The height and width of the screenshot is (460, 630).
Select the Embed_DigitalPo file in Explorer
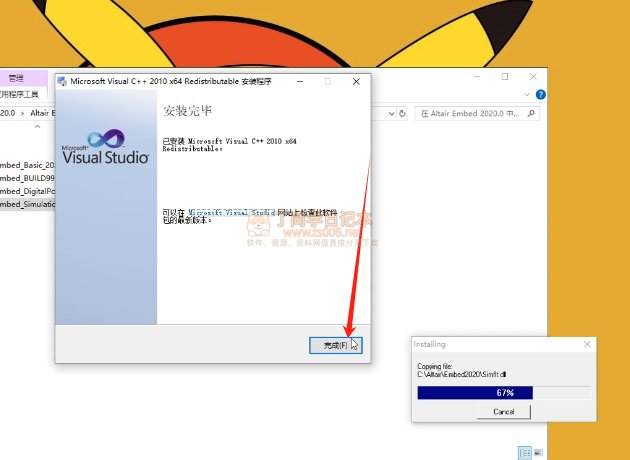coord(27,191)
